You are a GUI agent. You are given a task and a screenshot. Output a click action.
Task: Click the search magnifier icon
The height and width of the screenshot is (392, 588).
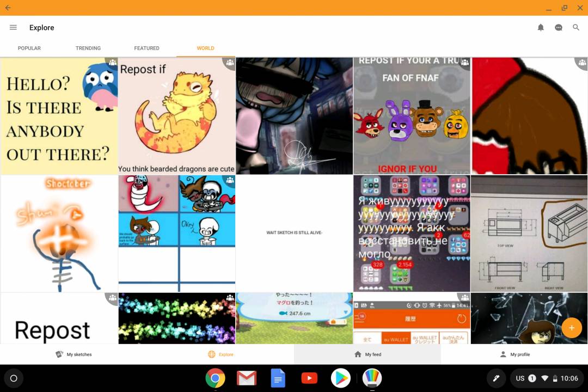(x=575, y=27)
